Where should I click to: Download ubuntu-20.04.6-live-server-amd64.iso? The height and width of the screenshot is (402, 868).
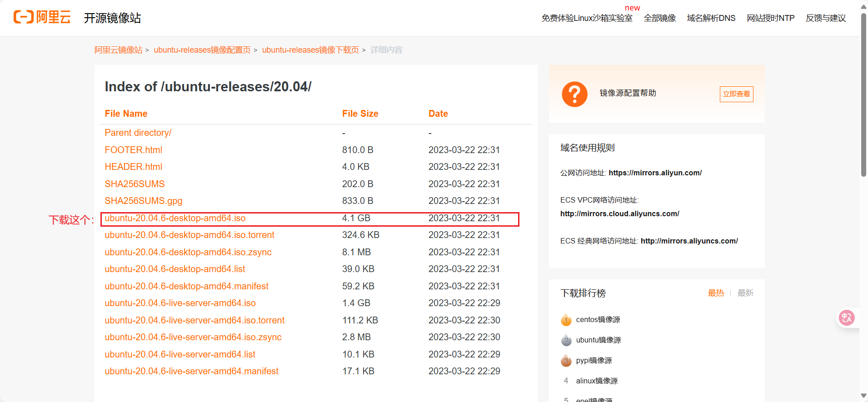(180, 303)
